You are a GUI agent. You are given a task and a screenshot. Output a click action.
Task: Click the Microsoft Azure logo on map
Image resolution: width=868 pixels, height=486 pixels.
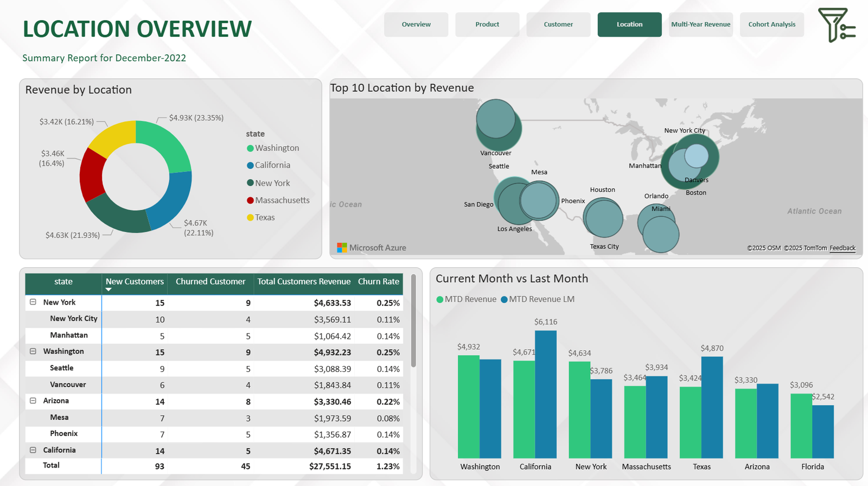[x=342, y=248]
